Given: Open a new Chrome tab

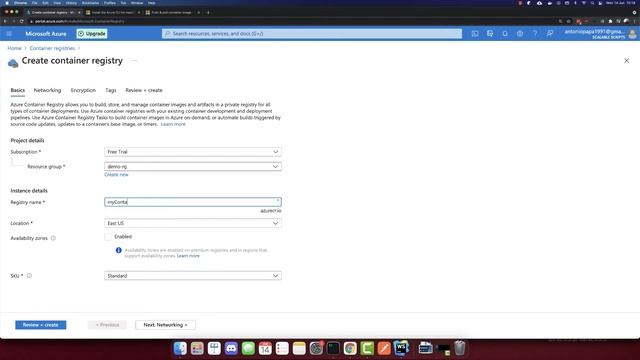Looking at the screenshot, I should [208, 12].
